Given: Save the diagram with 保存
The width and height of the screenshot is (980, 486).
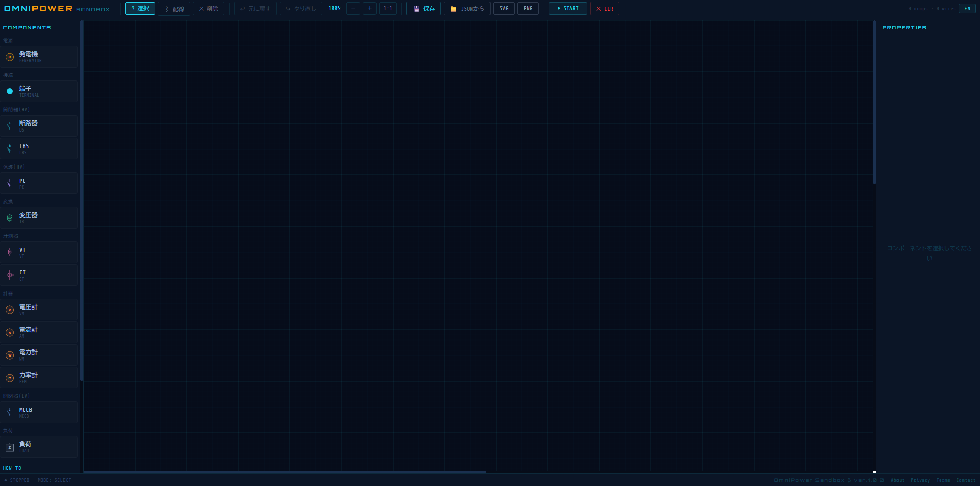Looking at the screenshot, I should [x=424, y=9].
